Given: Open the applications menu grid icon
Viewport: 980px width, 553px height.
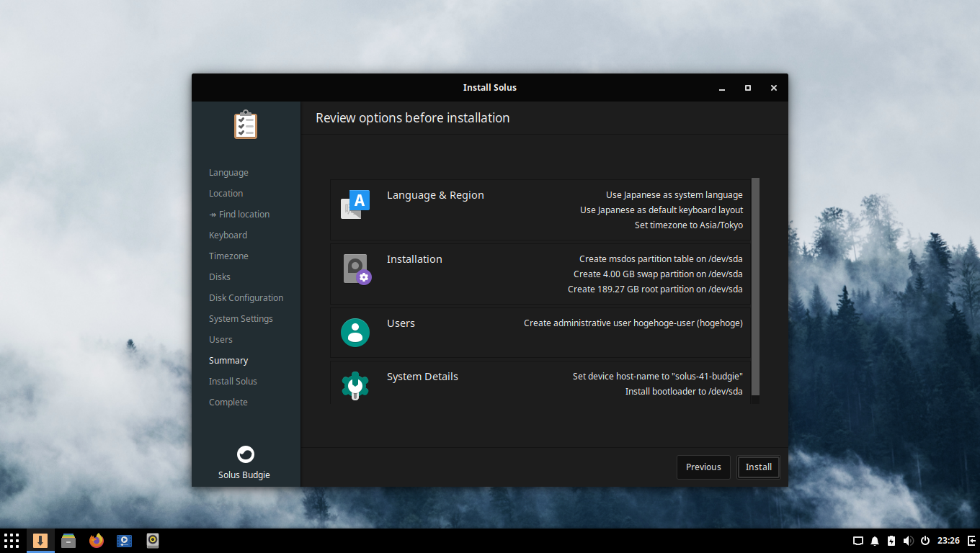Looking at the screenshot, I should click(12, 541).
